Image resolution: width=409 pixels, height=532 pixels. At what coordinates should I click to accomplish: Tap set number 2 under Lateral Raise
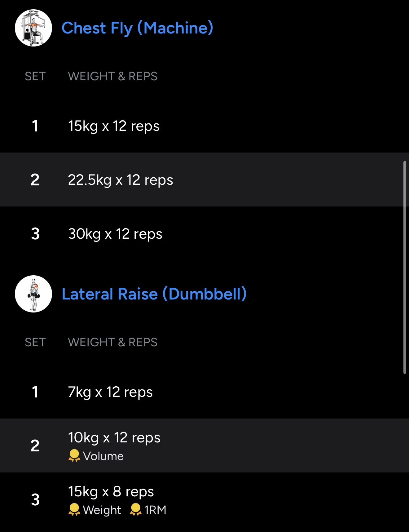click(x=35, y=446)
